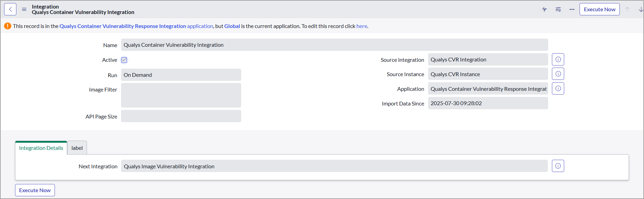Image resolution: width=644 pixels, height=199 pixels.
Task: Click the Source integration field
Action: pyautogui.click(x=488, y=59)
